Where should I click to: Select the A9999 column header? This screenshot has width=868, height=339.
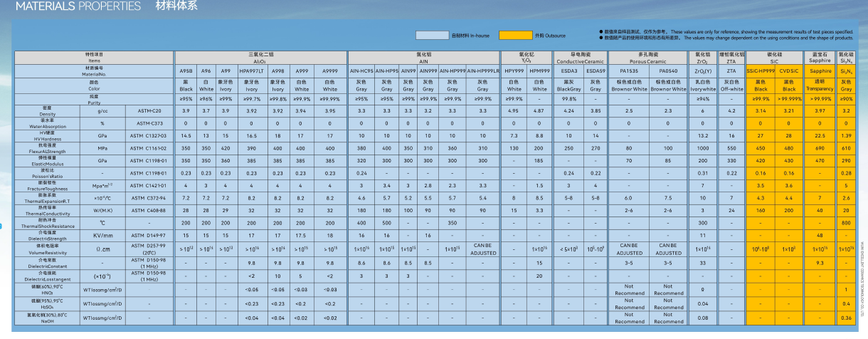coord(330,71)
